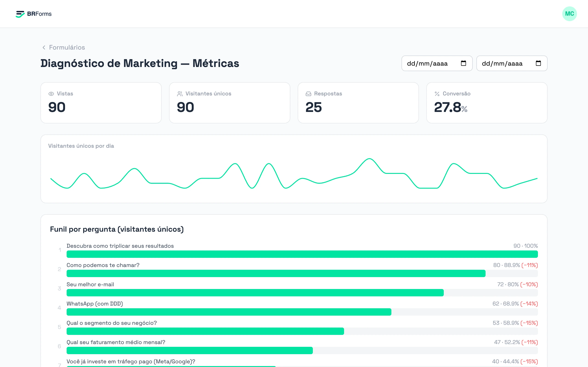
Task: Click the BRForms brand name
Action: [x=39, y=14]
